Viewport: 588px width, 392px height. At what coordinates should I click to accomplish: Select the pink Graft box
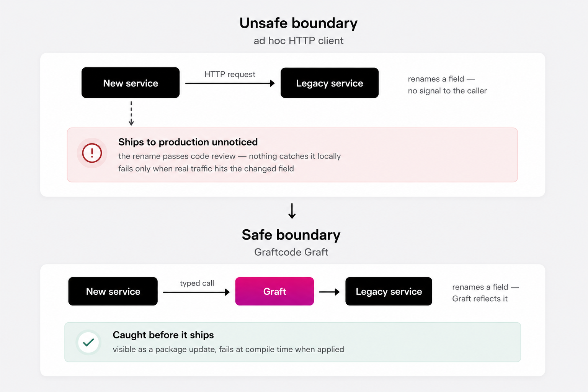(x=274, y=291)
